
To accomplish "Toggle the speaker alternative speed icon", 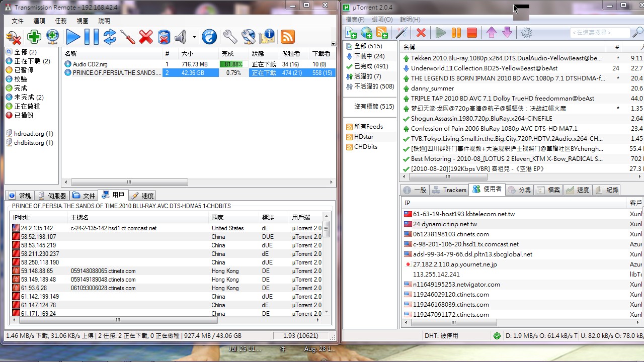I will tap(181, 37).
